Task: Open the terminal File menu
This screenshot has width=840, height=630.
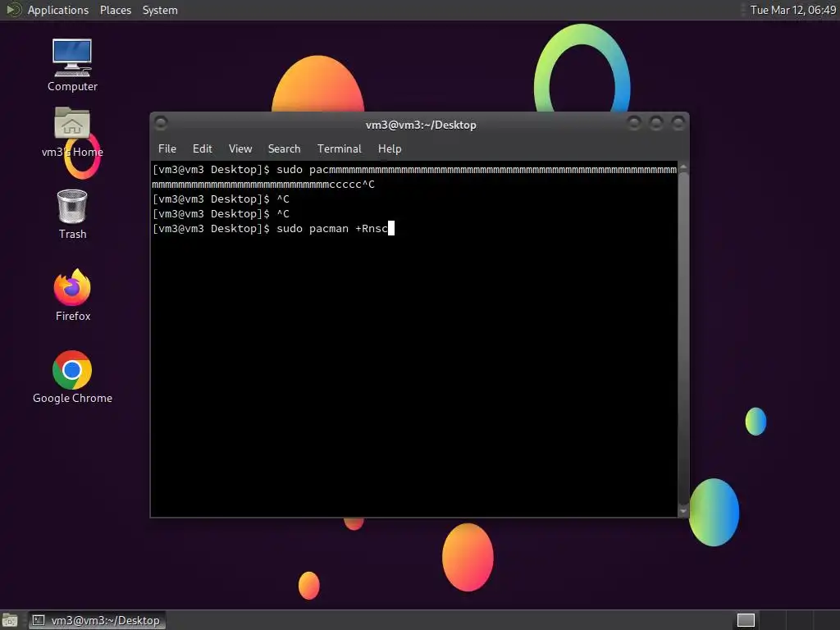Action: 167,149
